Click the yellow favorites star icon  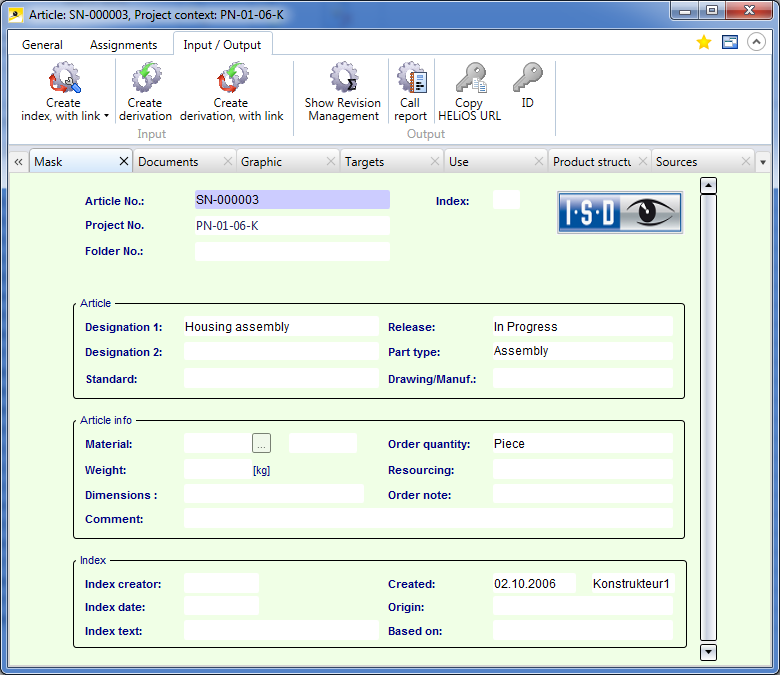704,43
